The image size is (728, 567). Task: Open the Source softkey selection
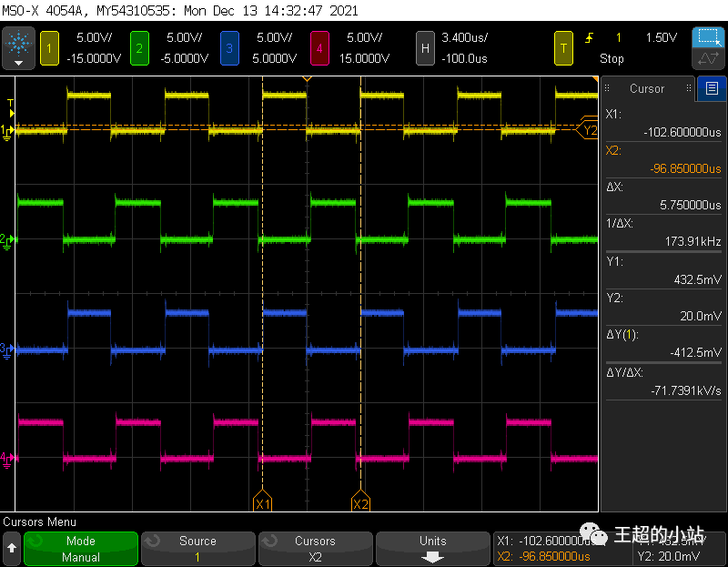(197, 549)
